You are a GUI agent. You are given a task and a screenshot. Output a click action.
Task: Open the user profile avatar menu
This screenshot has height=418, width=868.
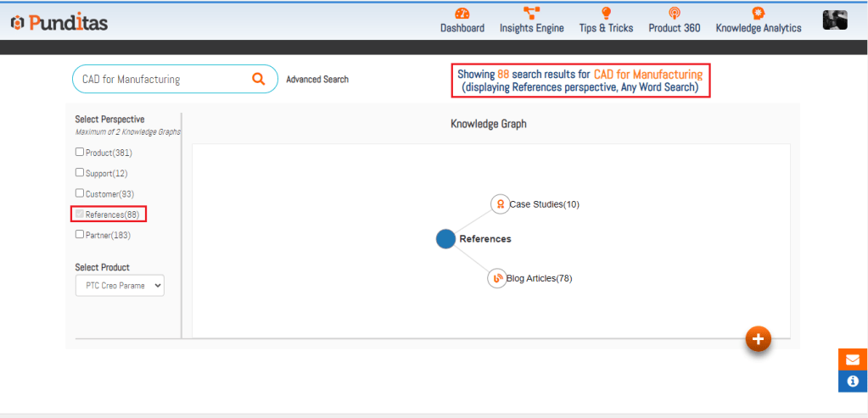835,21
